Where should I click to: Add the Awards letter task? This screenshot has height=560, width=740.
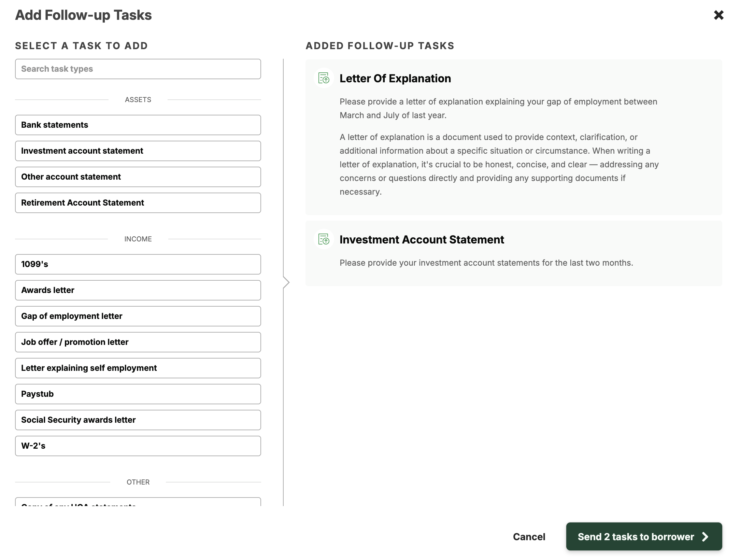point(138,290)
